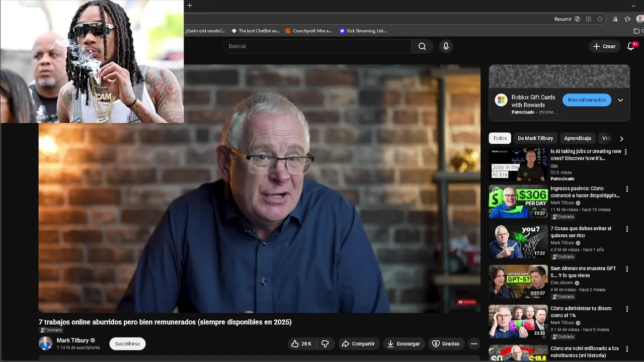Add page to favorites star
The image size is (644, 362).
click(x=600, y=19)
